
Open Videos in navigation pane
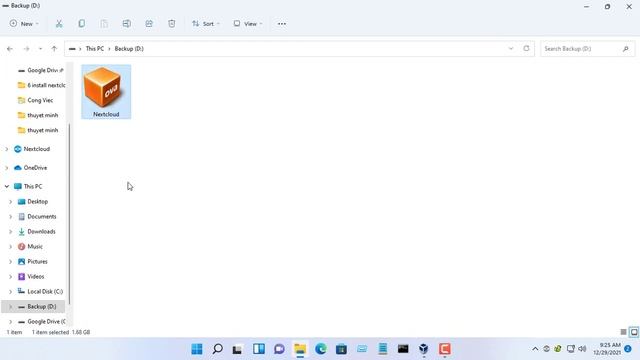(x=31, y=277)
